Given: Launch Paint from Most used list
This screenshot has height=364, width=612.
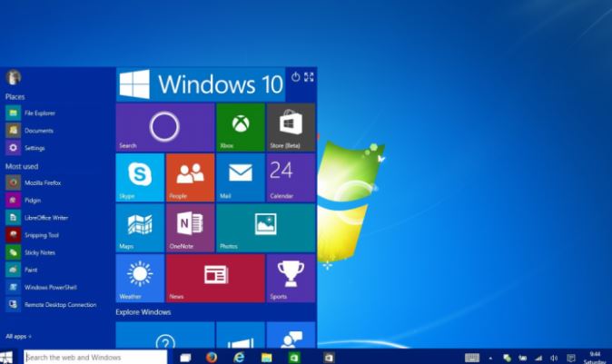Looking at the screenshot, I should 22,270.
